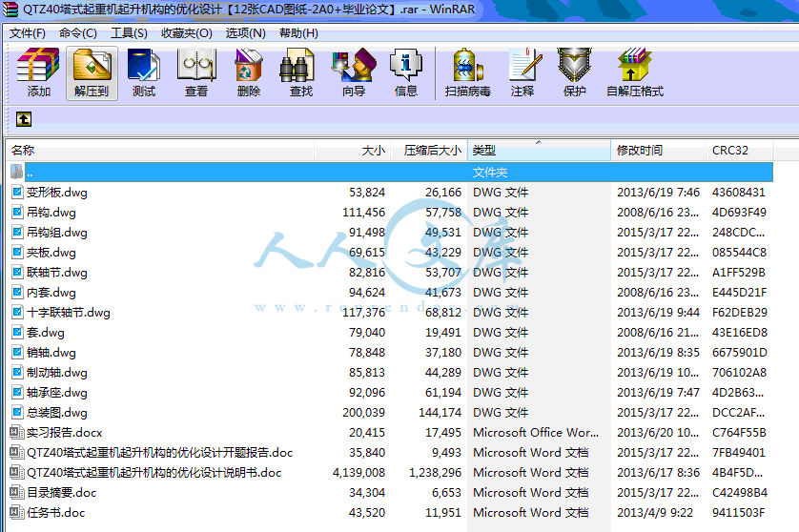Click size value 4,139,008
Image resolution: width=799 pixels, height=532 pixels.
(359, 472)
